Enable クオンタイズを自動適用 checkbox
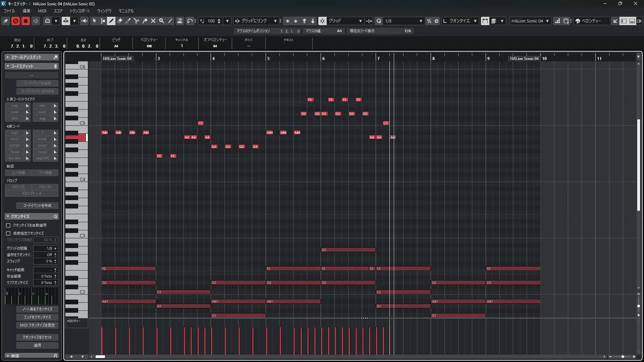 click(x=8, y=225)
